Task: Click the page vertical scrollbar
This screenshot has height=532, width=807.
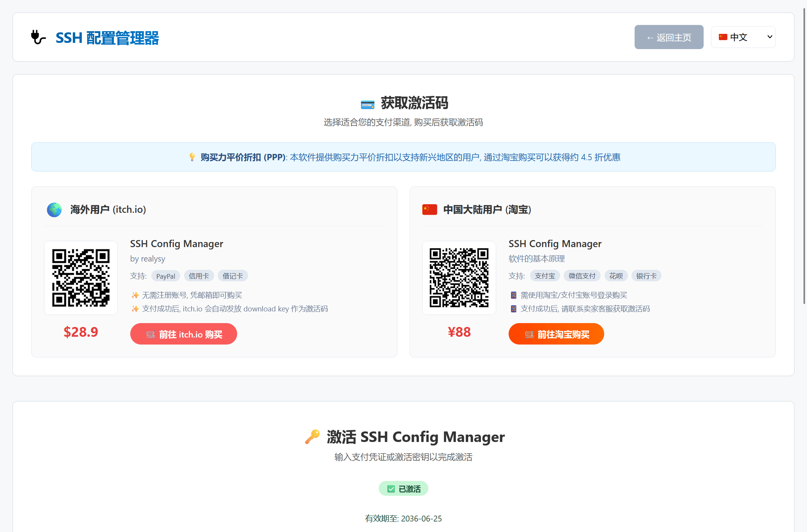Action: pos(804,156)
